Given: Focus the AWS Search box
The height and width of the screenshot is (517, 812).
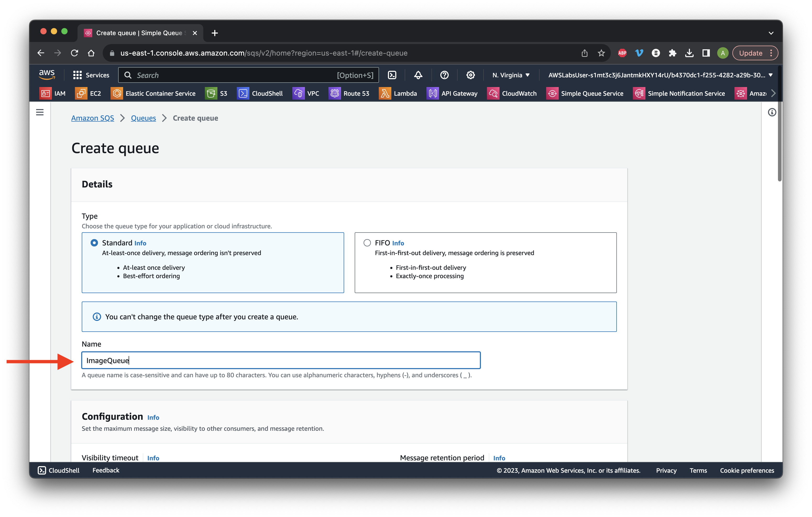Looking at the screenshot, I should click(249, 75).
